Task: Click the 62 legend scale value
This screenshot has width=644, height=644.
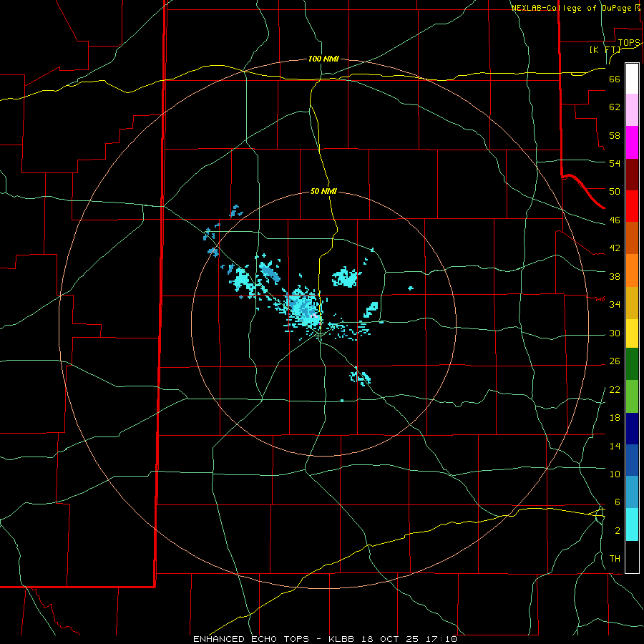Action: tap(615, 107)
